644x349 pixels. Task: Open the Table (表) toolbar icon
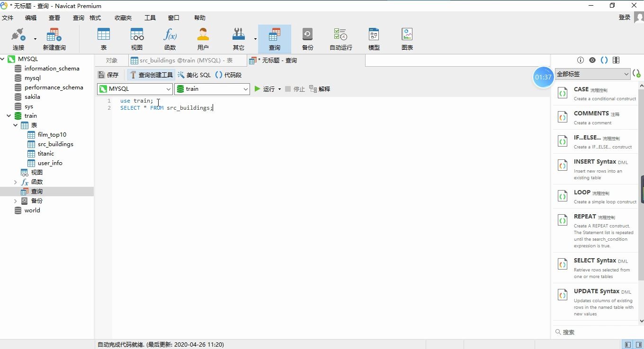click(x=104, y=39)
